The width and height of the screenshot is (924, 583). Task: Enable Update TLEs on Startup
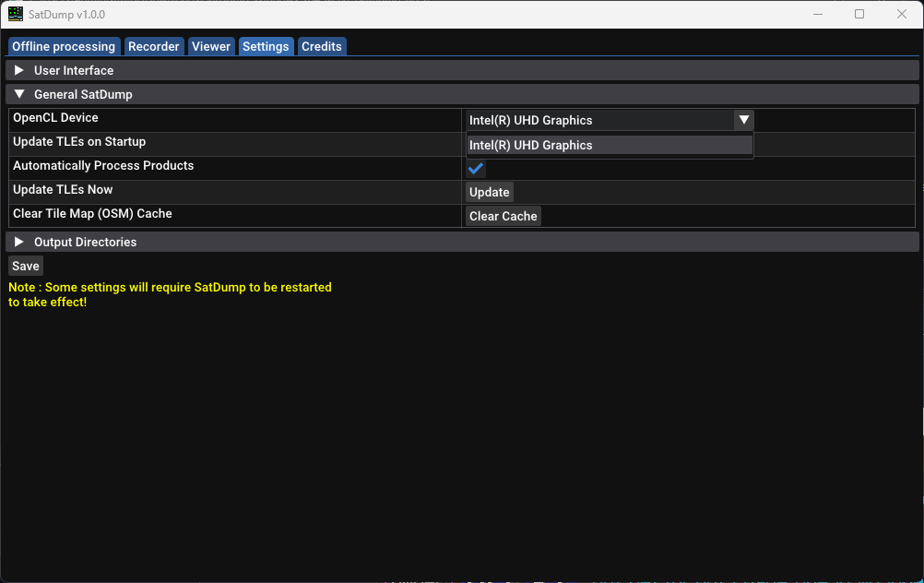pos(475,142)
